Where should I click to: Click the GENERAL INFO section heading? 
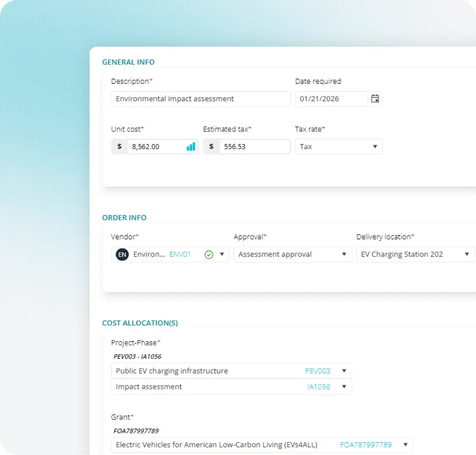point(128,62)
